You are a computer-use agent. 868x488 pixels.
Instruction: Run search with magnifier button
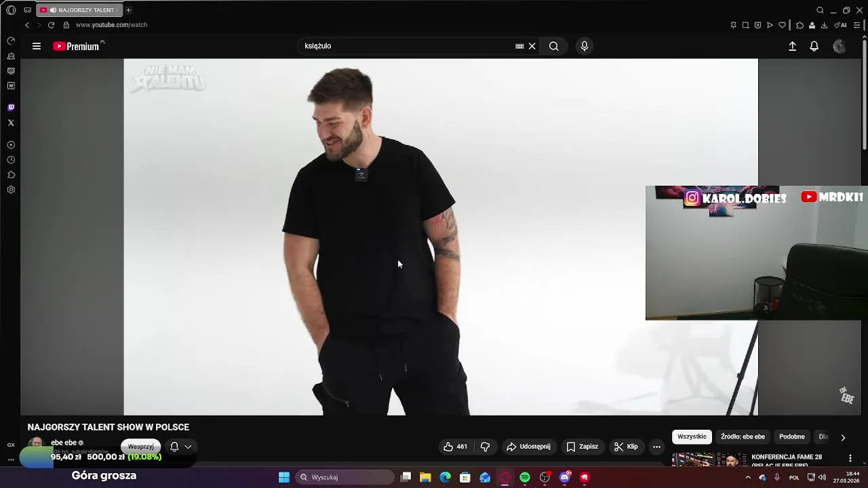[x=554, y=46]
